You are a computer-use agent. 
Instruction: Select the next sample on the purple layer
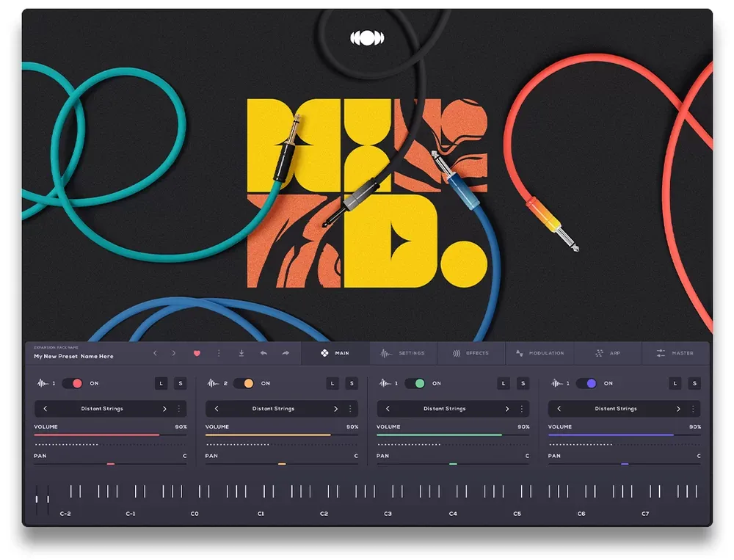pos(678,409)
